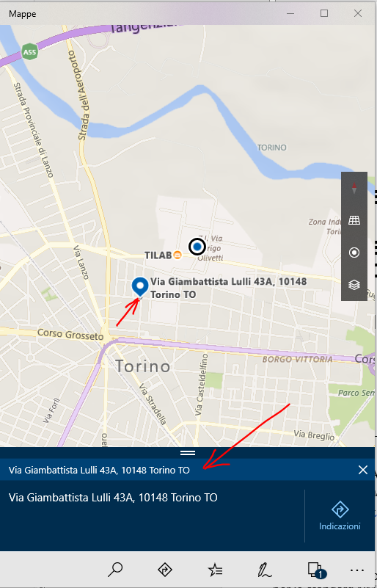Center map on my current location

pyautogui.click(x=354, y=253)
